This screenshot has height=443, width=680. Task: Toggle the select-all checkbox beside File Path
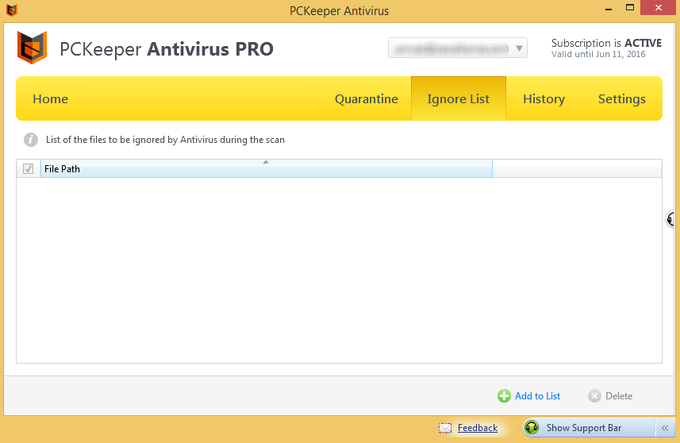[x=28, y=169]
